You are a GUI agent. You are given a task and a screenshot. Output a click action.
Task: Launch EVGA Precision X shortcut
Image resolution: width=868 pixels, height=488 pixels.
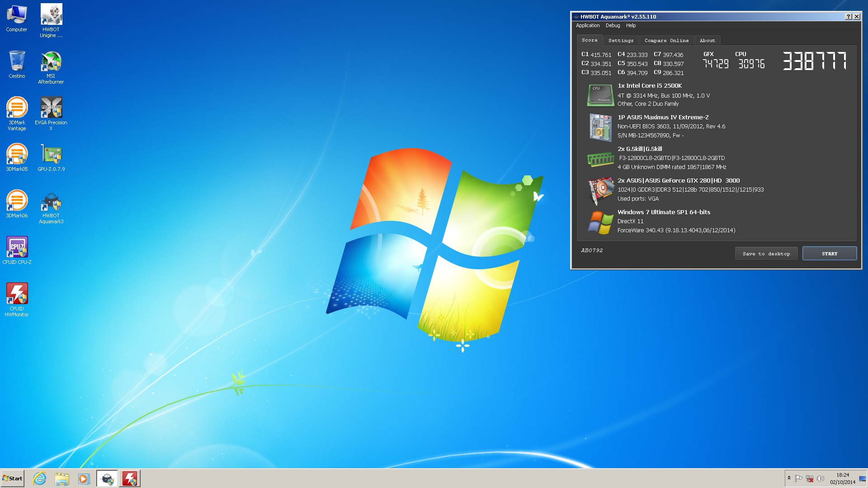51,113
